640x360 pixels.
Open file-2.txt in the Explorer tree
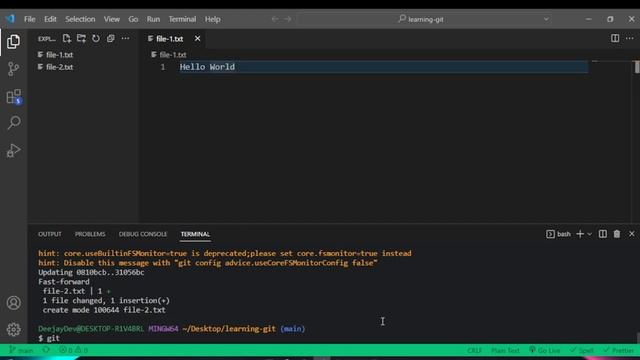coord(59,67)
